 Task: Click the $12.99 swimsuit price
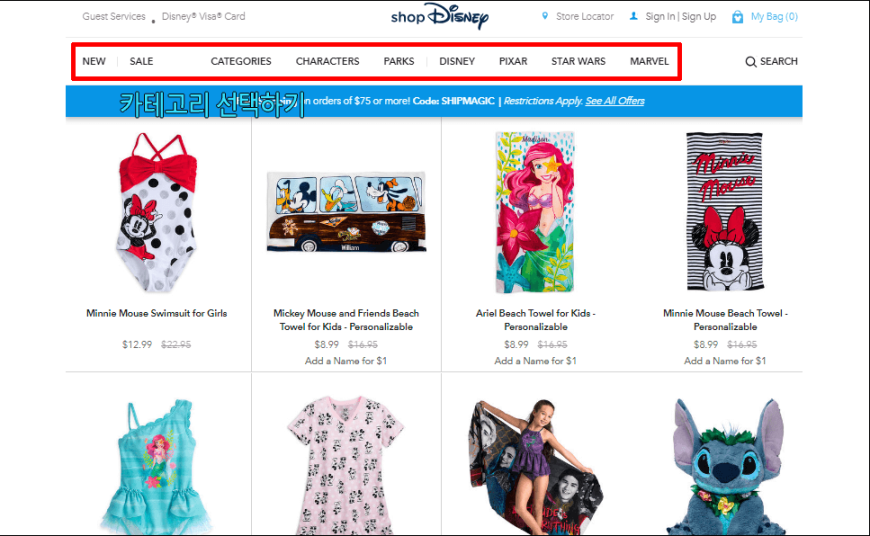[x=137, y=345]
